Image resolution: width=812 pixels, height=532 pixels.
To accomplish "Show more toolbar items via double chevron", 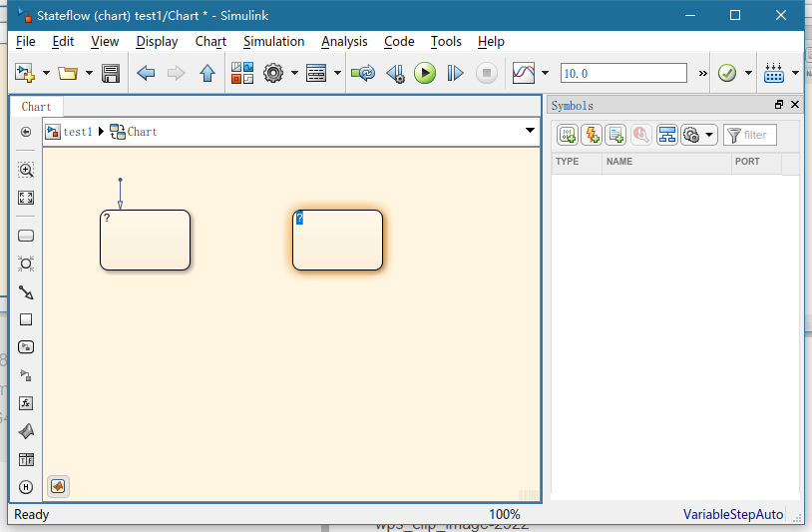I will [702, 74].
